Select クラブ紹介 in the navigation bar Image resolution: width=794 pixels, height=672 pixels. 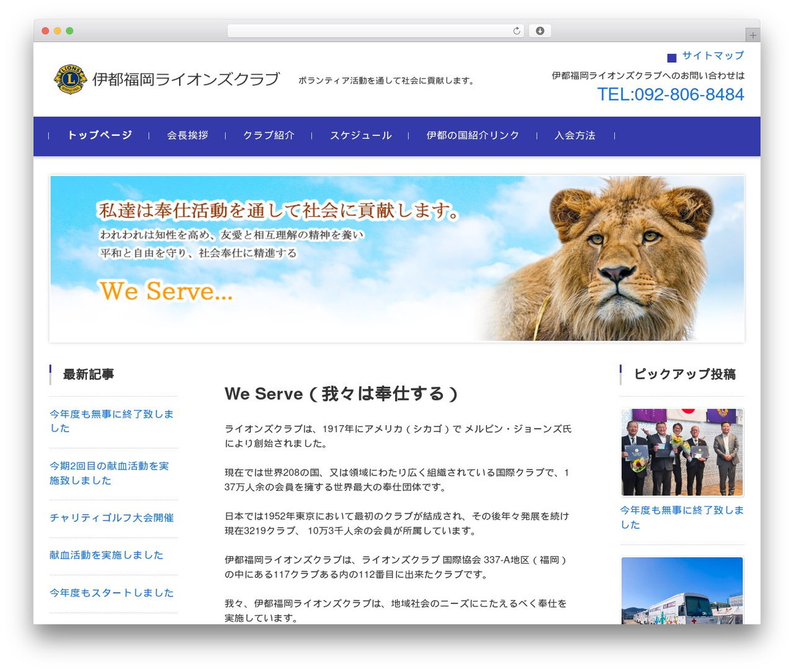point(269,135)
